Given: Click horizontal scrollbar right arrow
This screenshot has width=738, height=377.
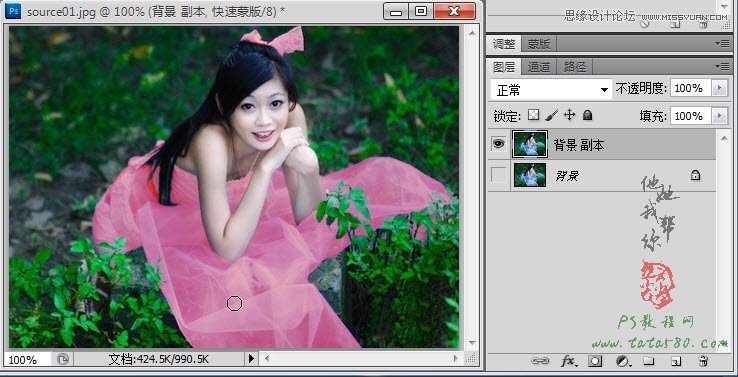Looking at the screenshot, I should tap(455, 359).
